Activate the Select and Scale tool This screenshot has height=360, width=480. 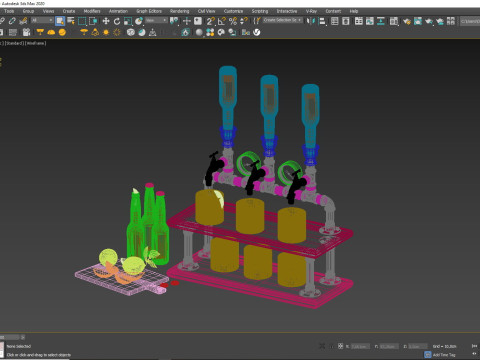pos(128,21)
